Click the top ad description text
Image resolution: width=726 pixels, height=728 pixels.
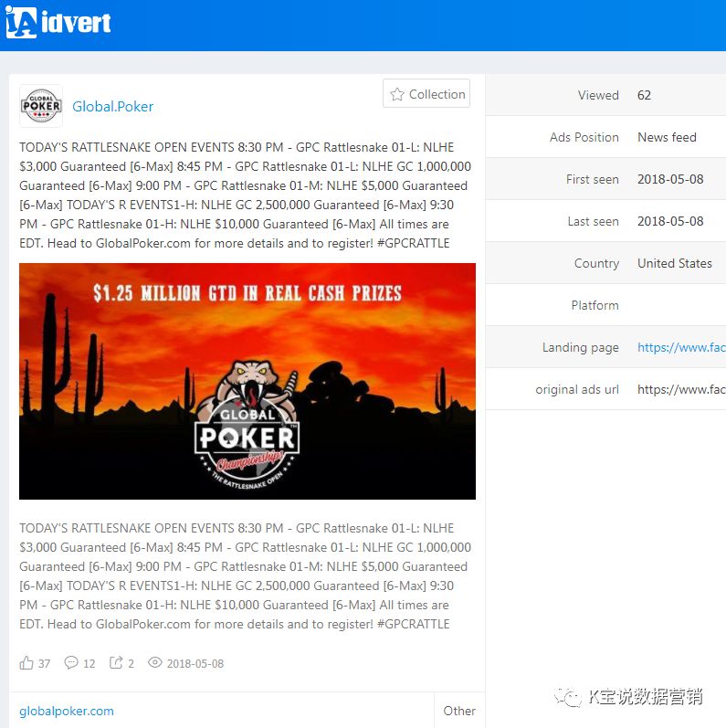point(245,195)
